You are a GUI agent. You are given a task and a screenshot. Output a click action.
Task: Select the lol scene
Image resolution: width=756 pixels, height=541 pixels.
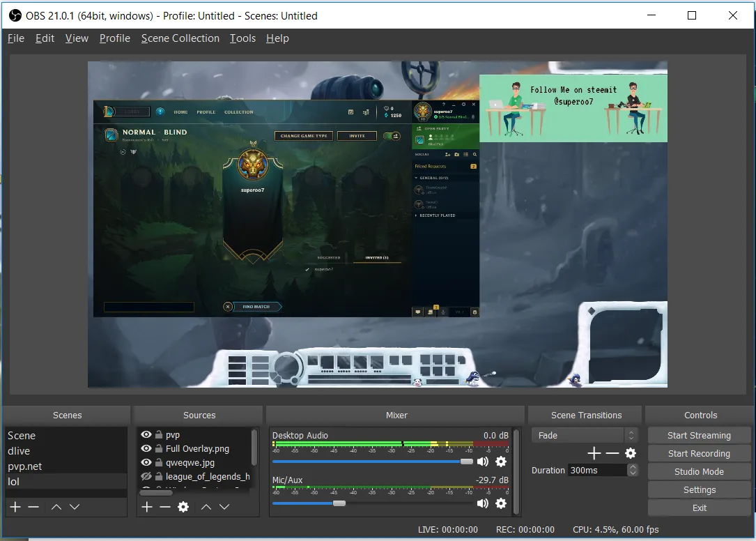click(66, 482)
